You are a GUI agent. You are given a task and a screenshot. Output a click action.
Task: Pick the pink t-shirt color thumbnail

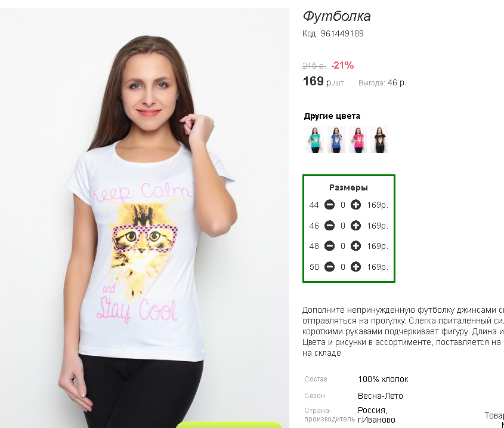[358, 139]
